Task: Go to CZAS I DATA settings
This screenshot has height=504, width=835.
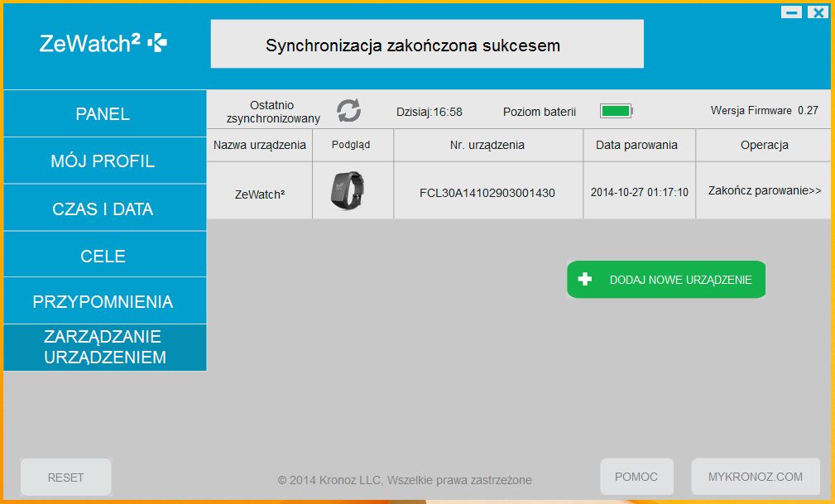Action: point(104,209)
